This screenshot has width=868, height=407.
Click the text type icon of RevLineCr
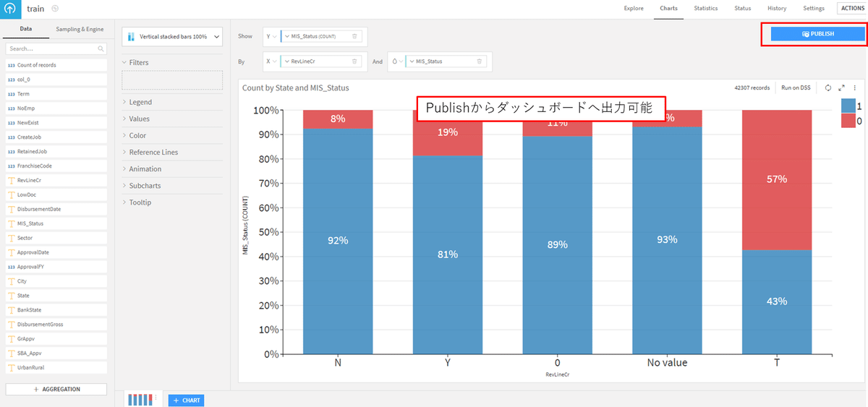(x=12, y=180)
